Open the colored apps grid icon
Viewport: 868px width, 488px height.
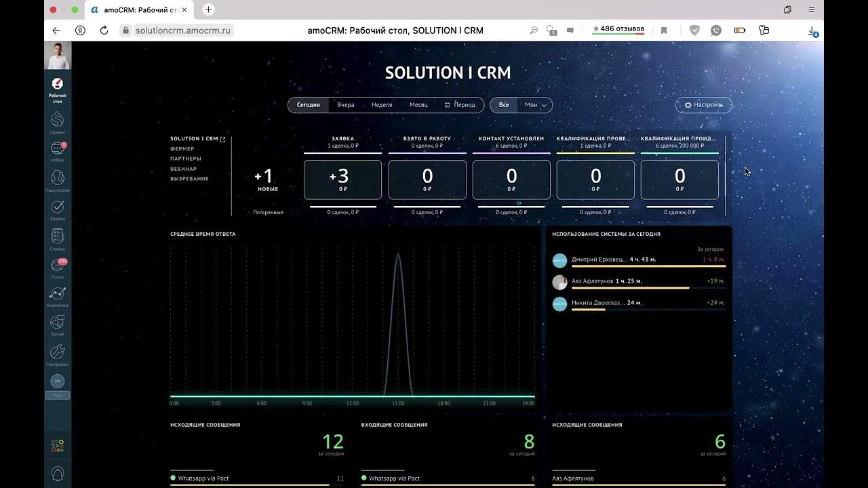[58, 446]
